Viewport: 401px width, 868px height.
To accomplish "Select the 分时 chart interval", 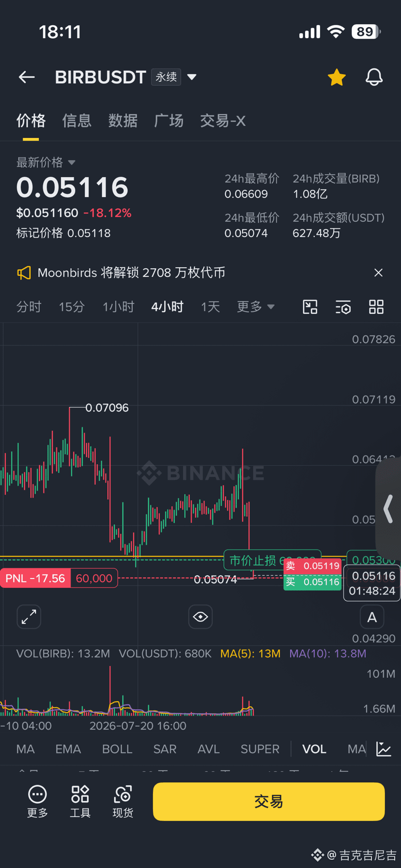I will [29, 307].
